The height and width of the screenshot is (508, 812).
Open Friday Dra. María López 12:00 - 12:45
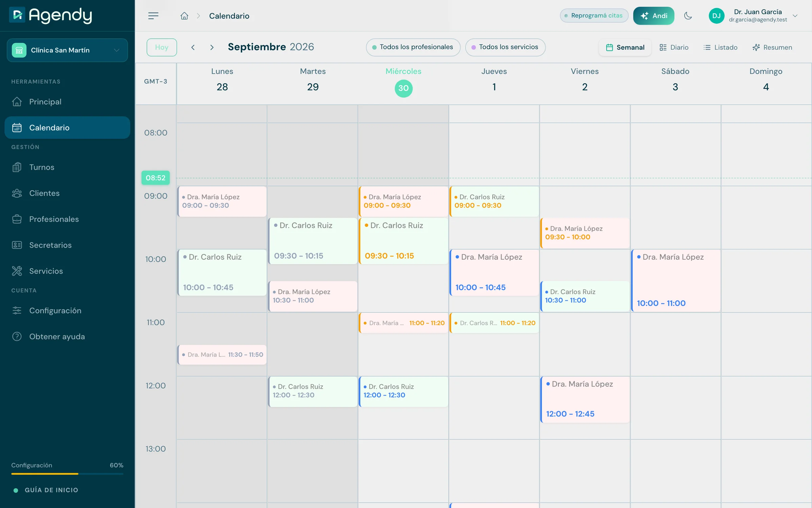point(585,399)
